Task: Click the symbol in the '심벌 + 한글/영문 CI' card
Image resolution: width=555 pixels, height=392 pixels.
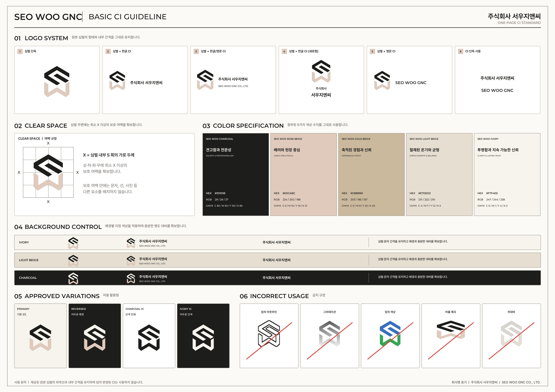Action: pyautogui.click(x=205, y=80)
